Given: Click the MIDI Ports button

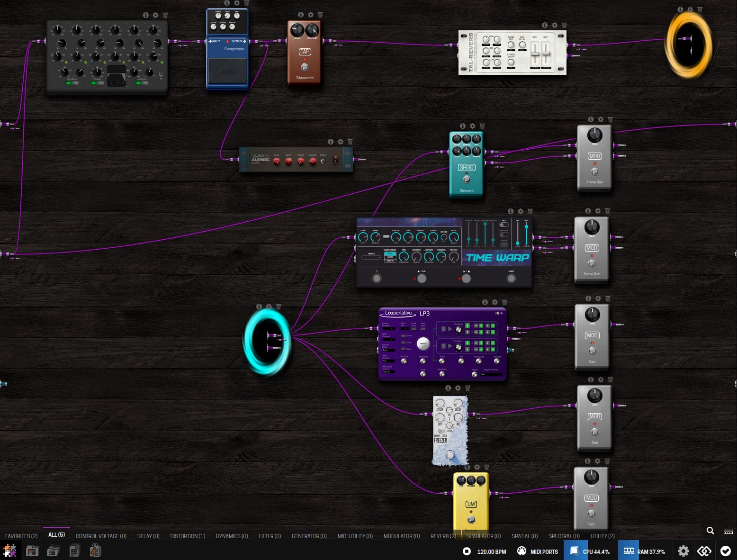Looking at the screenshot, I should pos(538,551).
